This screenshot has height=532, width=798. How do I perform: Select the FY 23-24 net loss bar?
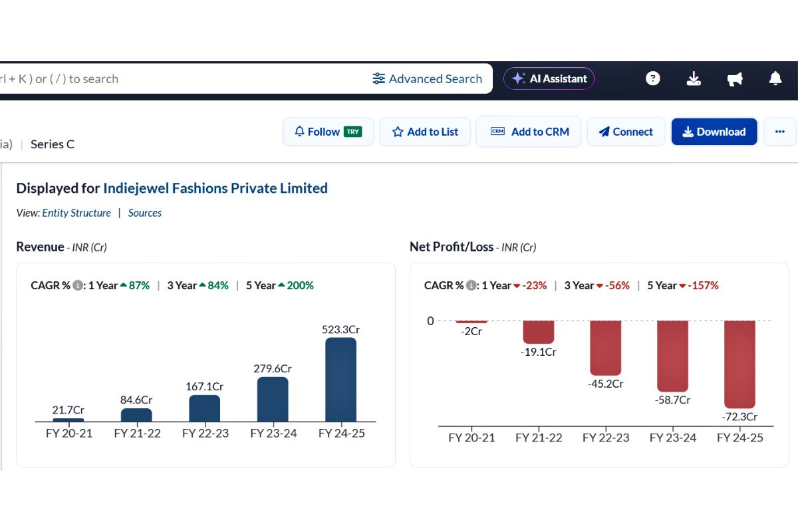(x=673, y=356)
